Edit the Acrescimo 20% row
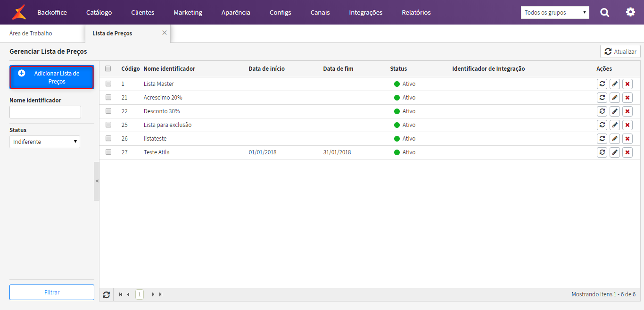644x310 pixels. pyautogui.click(x=615, y=98)
